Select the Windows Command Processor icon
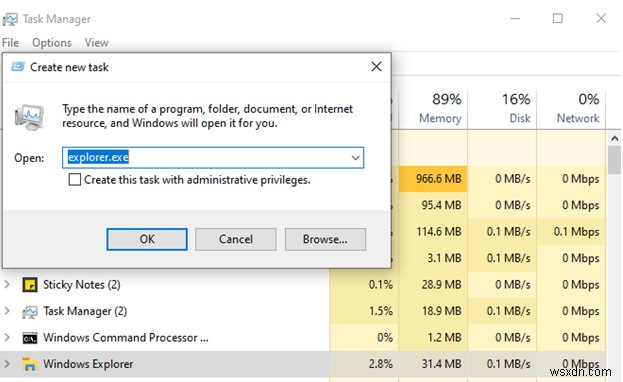This screenshot has height=382, width=623. [30, 338]
